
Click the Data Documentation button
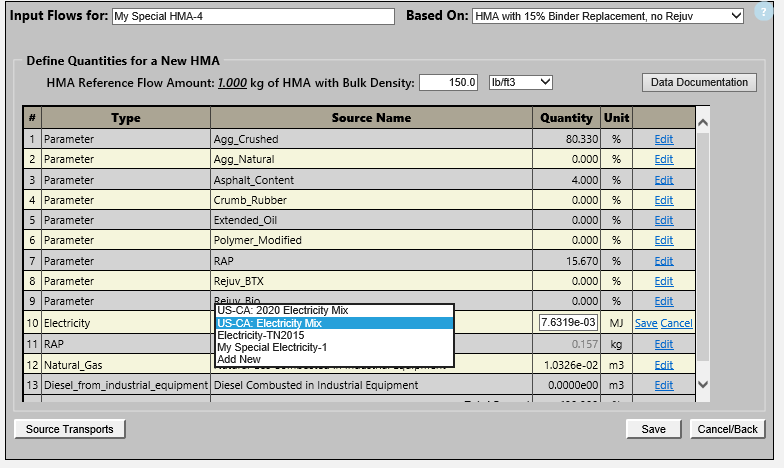pyautogui.click(x=699, y=82)
